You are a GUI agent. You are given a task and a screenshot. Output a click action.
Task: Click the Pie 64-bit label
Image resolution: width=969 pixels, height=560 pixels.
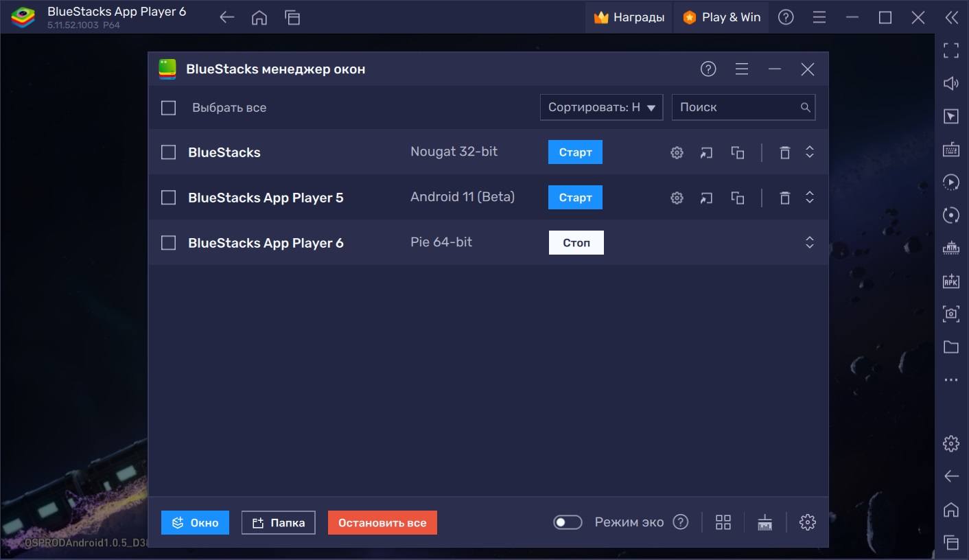pos(441,242)
